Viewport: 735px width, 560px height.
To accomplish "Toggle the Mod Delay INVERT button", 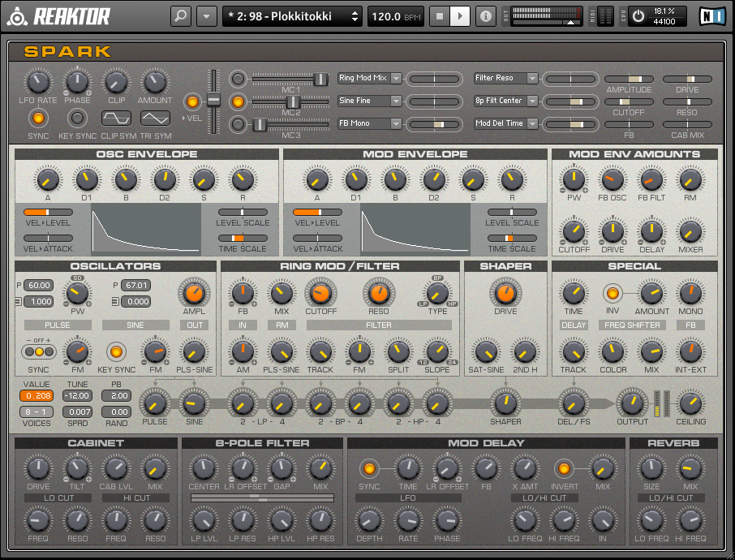I will [x=564, y=468].
